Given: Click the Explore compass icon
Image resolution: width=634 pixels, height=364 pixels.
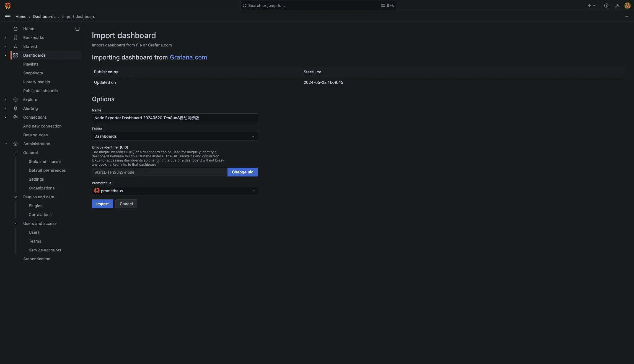Looking at the screenshot, I should pyautogui.click(x=15, y=100).
